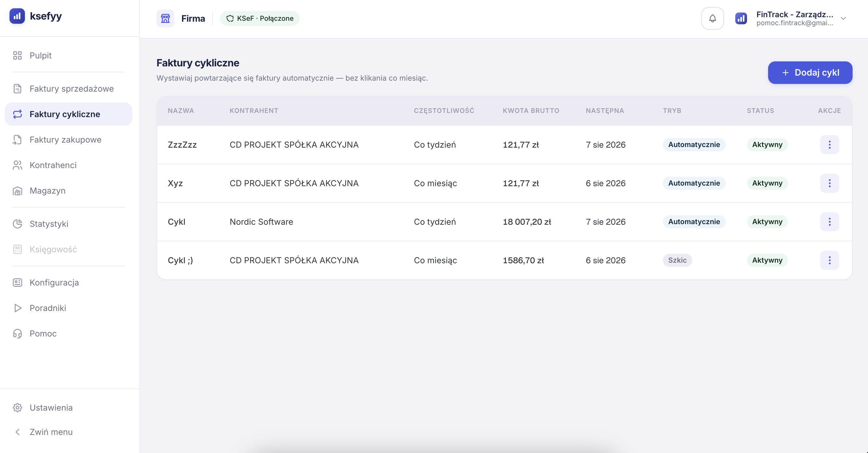Click the Częstotliwość column header

[444, 111]
